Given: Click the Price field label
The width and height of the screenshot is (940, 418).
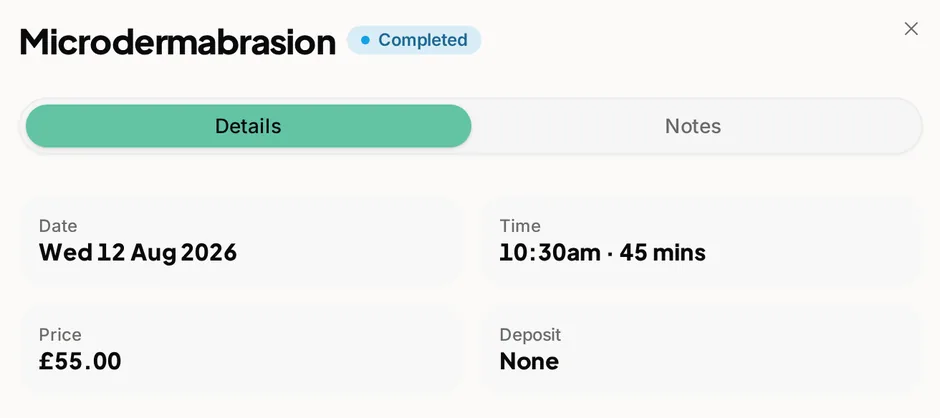Looking at the screenshot, I should point(60,335).
